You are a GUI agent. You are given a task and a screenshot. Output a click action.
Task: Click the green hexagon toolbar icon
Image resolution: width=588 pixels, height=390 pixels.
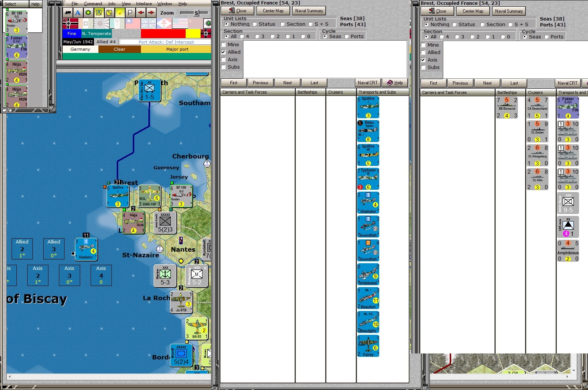tap(88, 13)
